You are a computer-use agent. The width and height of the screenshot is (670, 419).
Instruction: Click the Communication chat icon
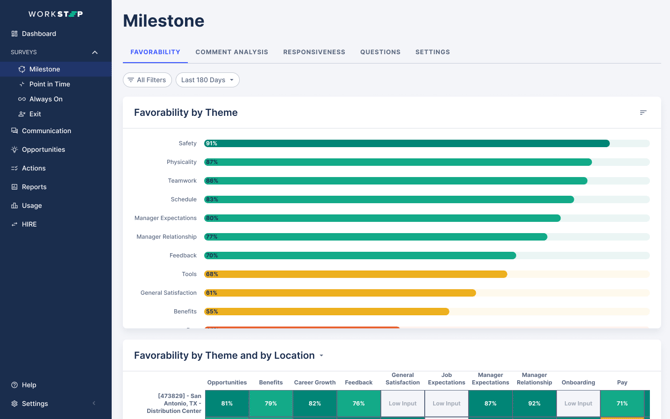(14, 131)
